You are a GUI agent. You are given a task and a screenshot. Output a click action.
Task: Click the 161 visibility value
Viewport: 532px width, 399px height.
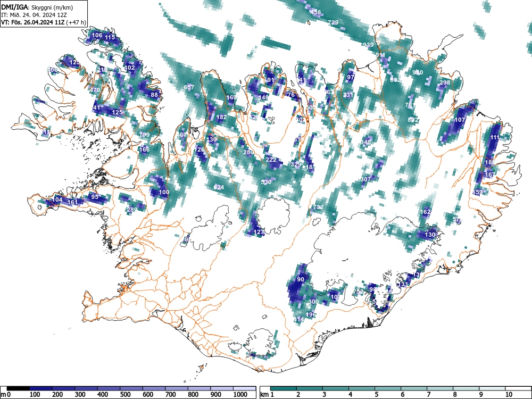72,202
